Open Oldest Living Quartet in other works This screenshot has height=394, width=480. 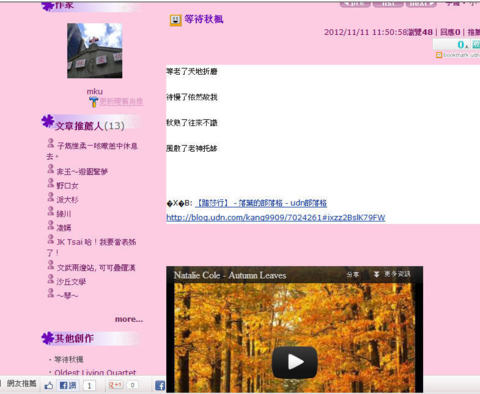point(95,373)
